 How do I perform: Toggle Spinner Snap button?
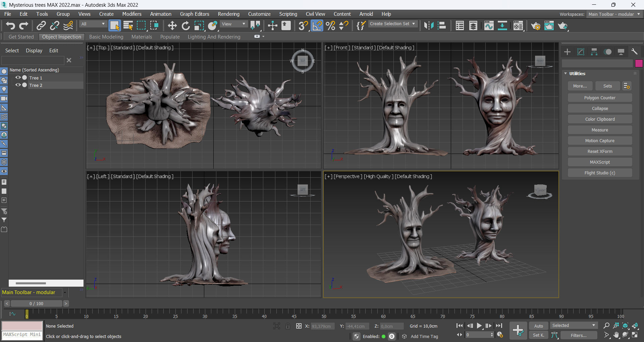[x=344, y=25]
